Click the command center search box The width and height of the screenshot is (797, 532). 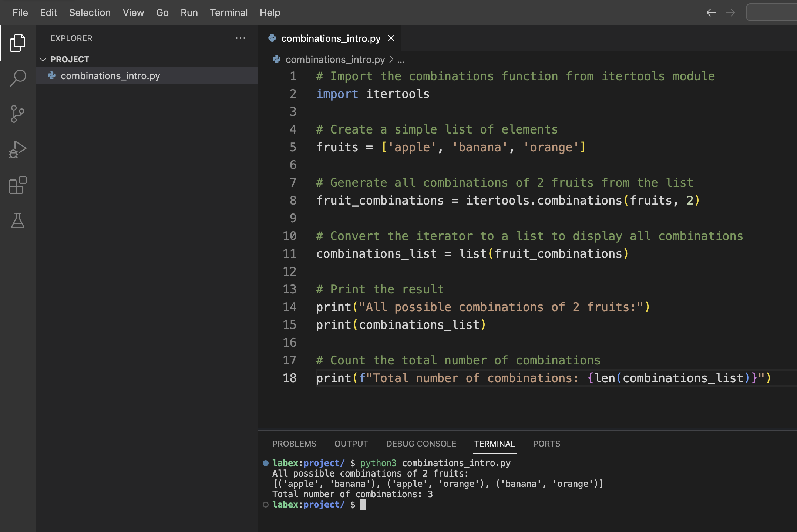[x=771, y=13]
